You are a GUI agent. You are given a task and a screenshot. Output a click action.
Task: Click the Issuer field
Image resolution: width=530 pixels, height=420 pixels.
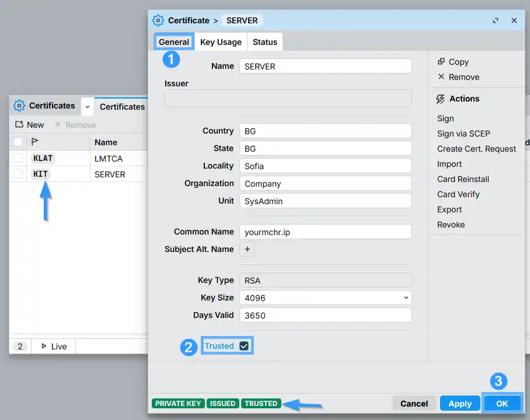click(x=288, y=99)
